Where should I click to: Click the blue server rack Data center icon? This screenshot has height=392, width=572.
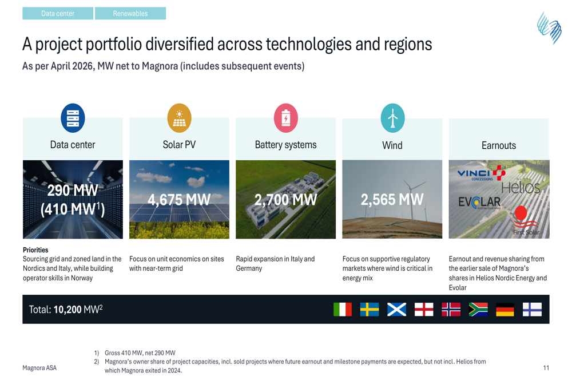(73, 118)
